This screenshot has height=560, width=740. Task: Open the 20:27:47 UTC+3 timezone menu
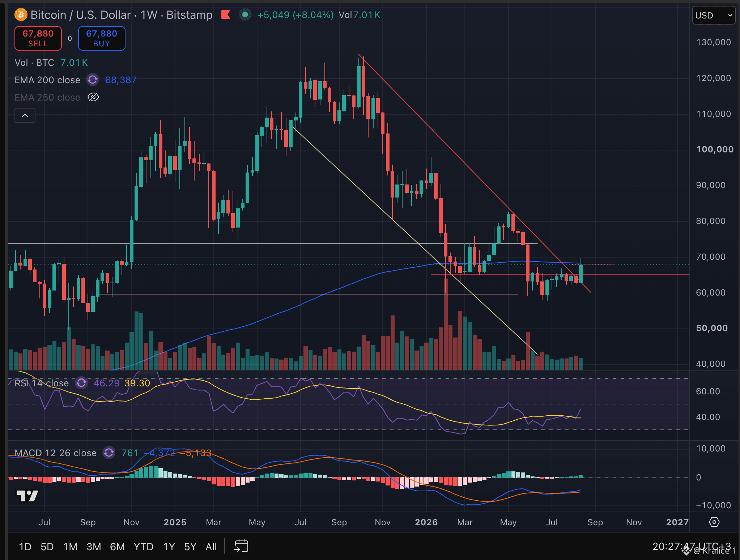tap(692, 546)
